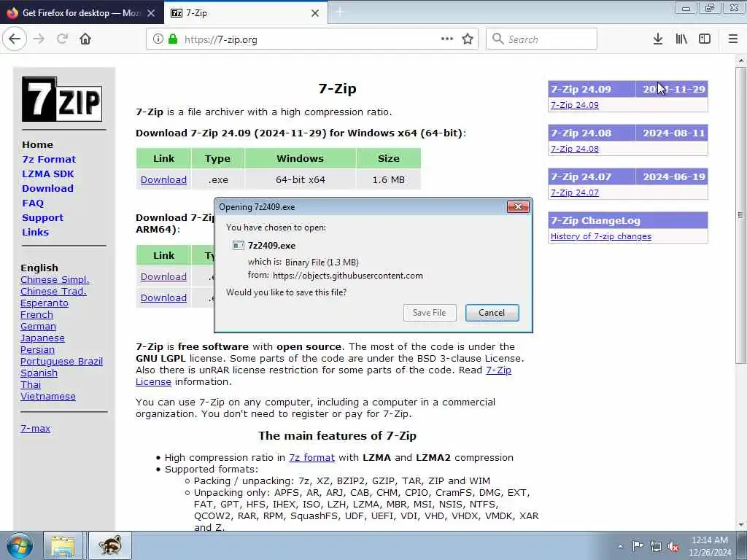The image size is (747, 560).
Task: Open History of 7-zip changes link
Action: pyautogui.click(x=601, y=236)
